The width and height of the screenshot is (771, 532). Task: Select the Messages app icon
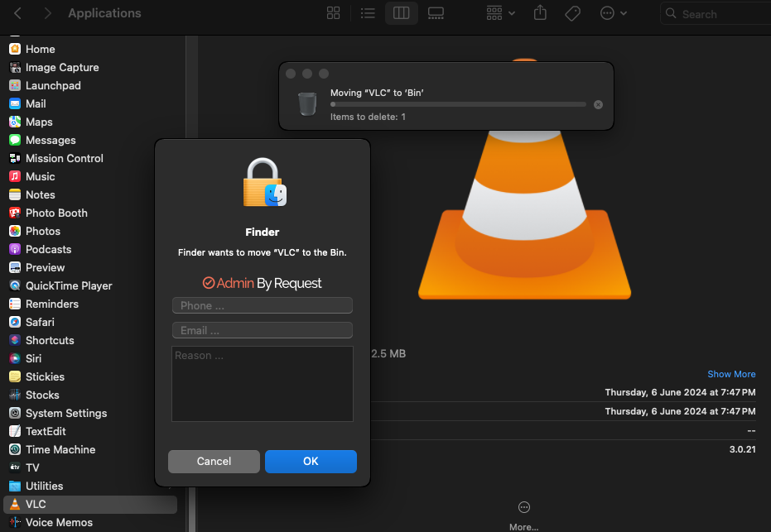[15, 140]
